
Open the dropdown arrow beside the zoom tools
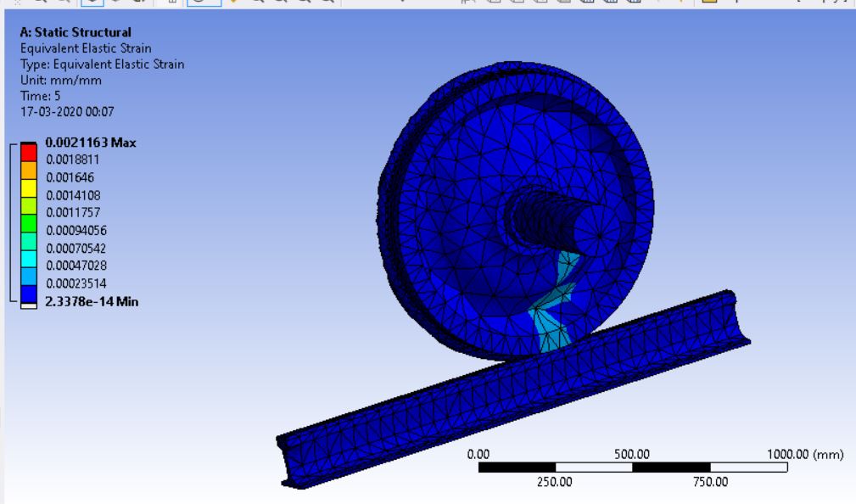[403, 4]
